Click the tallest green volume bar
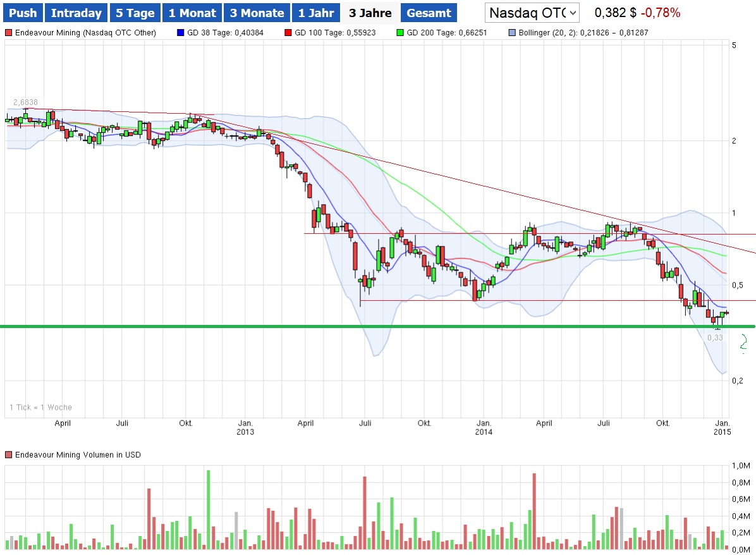This screenshot has height=555, width=756. pyautogui.click(x=208, y=509)
